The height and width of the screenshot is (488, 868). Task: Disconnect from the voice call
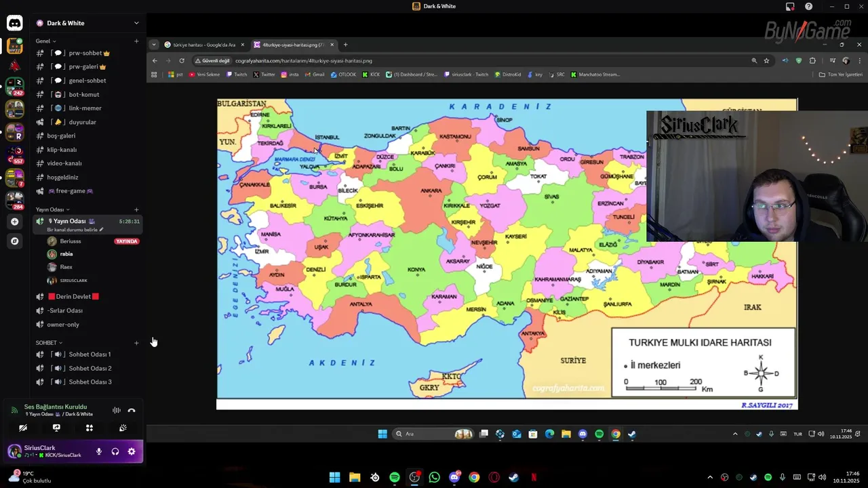132,410
